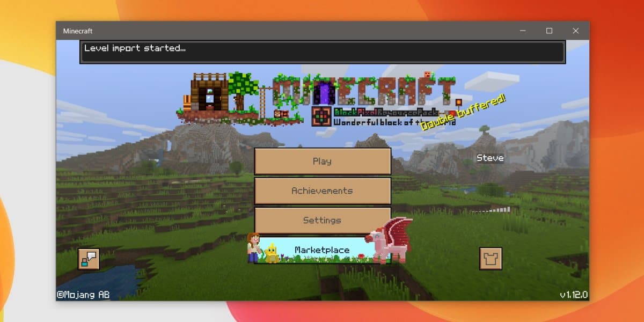Open the Marketplace banner

click(322, 250)
